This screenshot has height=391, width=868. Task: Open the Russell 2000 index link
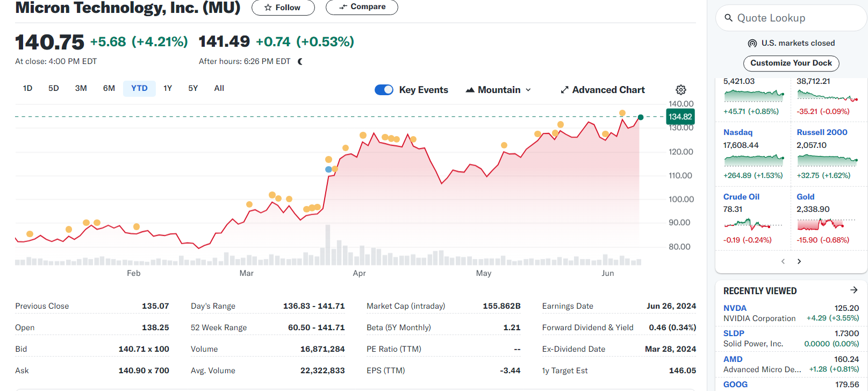tap(822, 132)
